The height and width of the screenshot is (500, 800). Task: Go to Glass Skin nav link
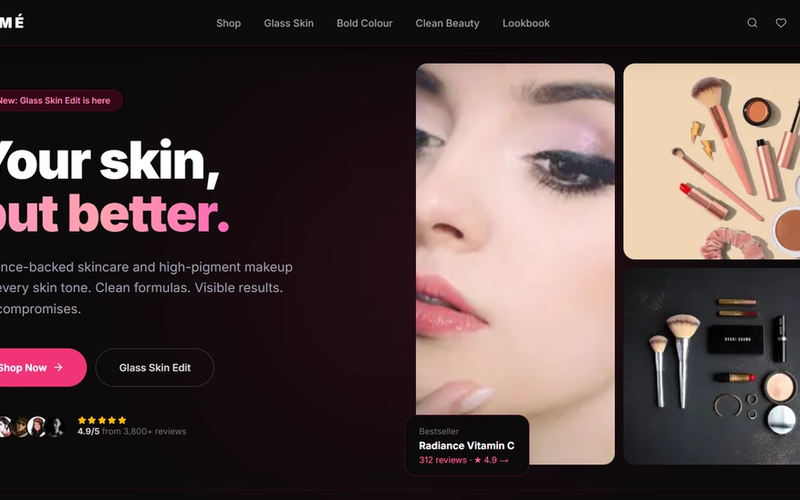pos(289,23)
